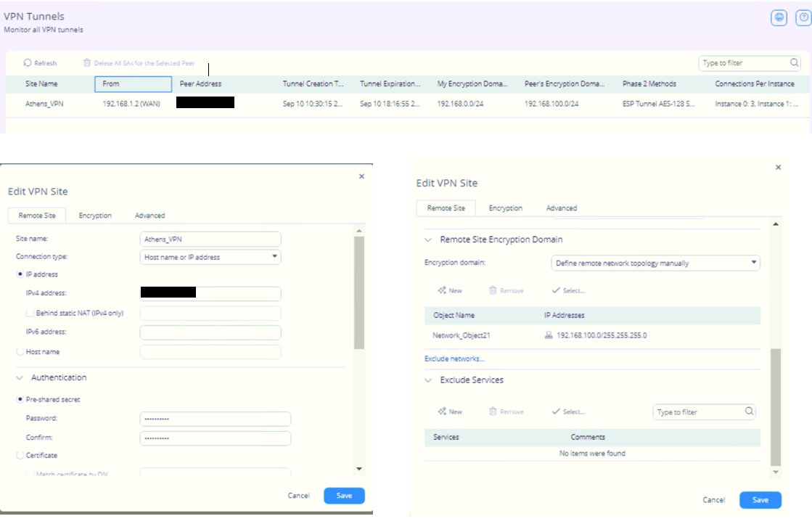Click the Delete All SAs trash icon
The image size is (812, 524).
pos(86,62)
